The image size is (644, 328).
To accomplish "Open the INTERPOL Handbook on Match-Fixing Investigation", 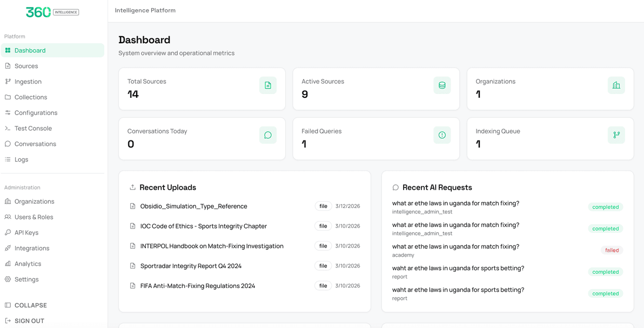I will click(212, 246).
